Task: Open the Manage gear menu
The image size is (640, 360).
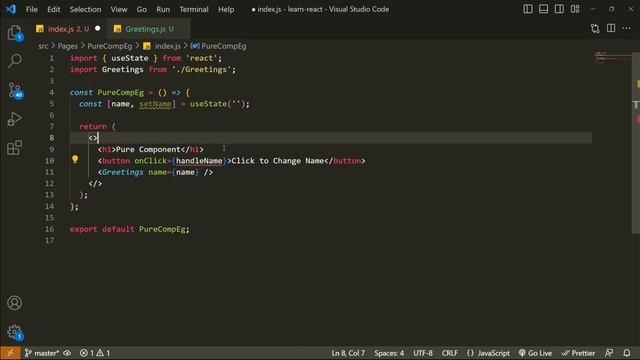Action: (15, 332)
